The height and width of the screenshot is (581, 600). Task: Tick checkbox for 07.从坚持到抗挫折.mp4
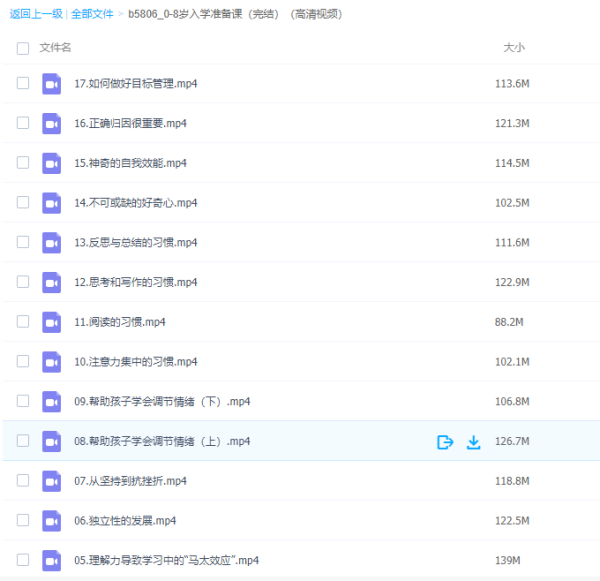pos(23,481)
